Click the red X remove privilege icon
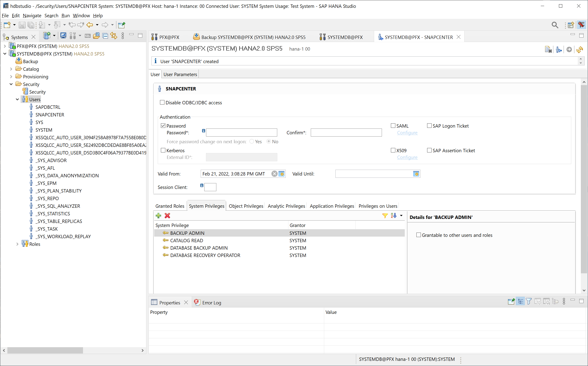The height and width of the screenshot is (366, 588). coord(167,215)
